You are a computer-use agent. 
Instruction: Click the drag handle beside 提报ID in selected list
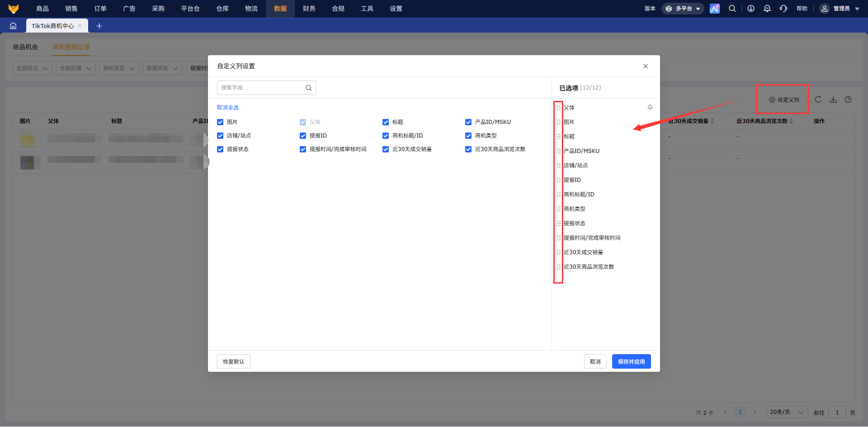(559, 180)
